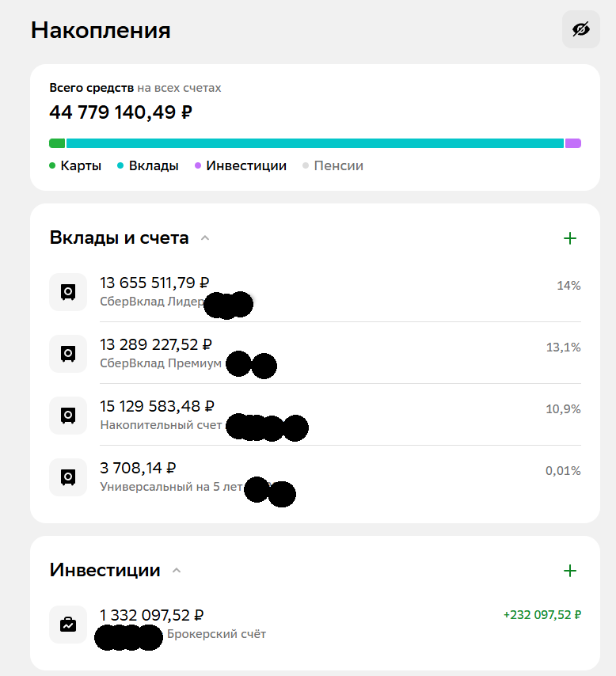The width and height of the screenshot is (616, 676).
Task: Open the 13 655 511,79 ₽ deposit
Action: [154, 283]
